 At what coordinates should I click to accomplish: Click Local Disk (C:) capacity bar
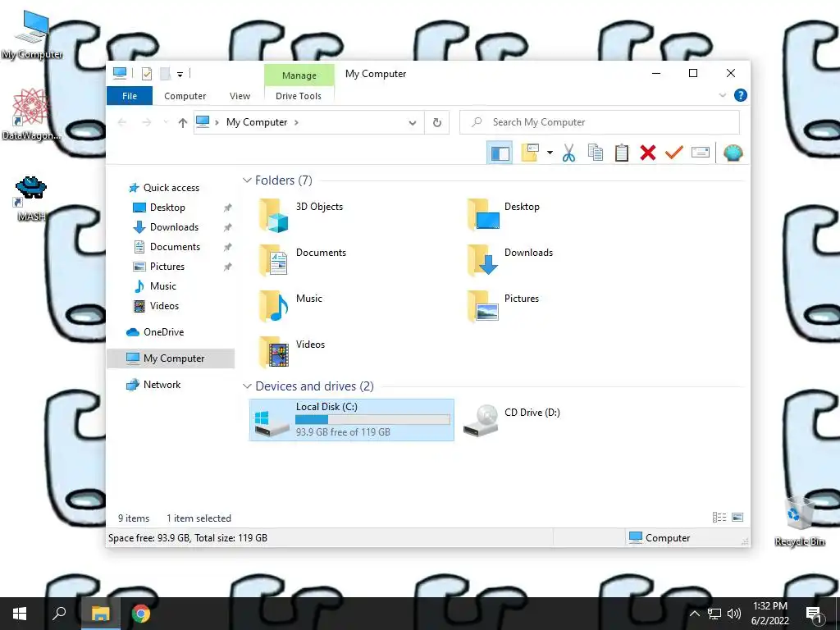coord(373,419)
